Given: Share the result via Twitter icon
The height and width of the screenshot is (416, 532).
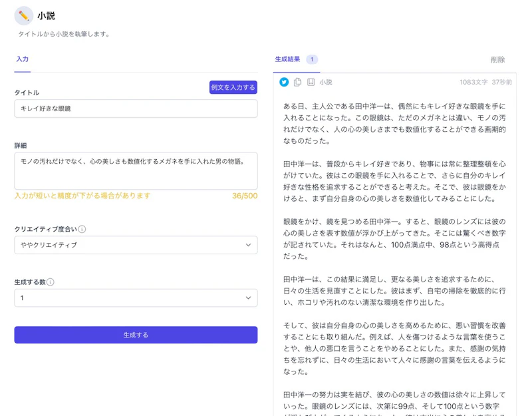Looking at the screenshot, I should click(x=284, y=82).
